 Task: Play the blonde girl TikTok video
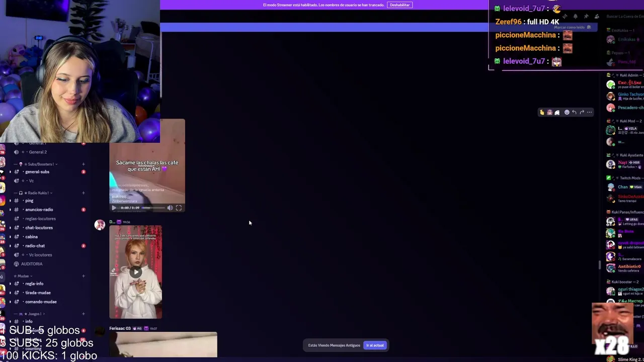pyautogui.click(x=136, y=272)
